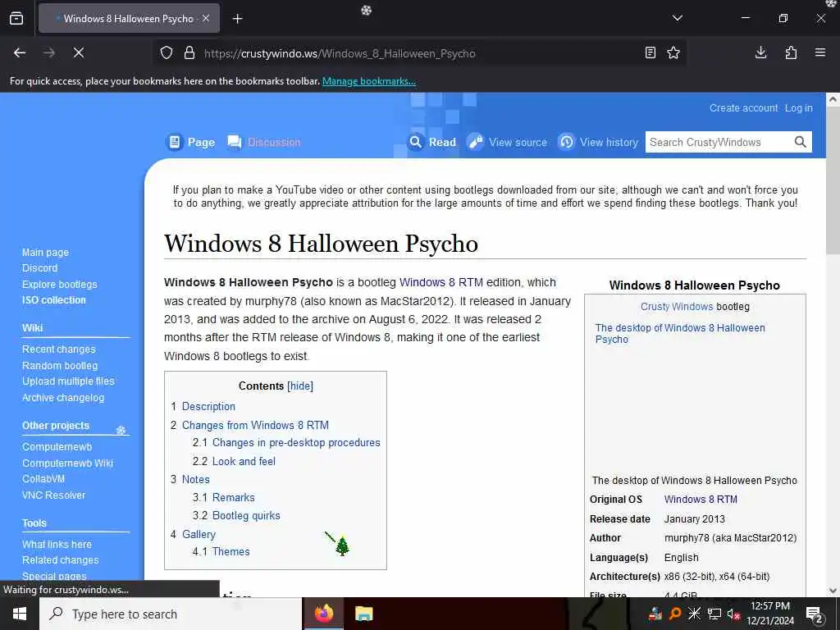Open a new tab with plus button
840x630 pixels.
[x=237, y=19]
